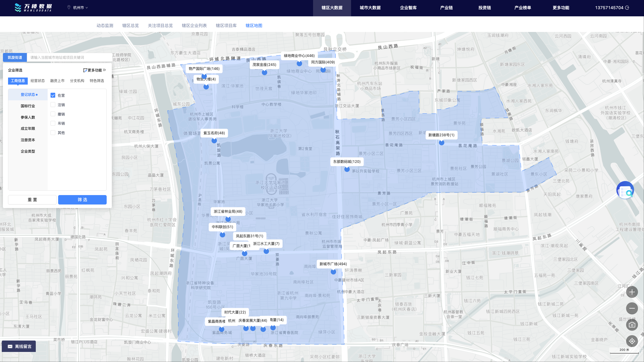Select 国标行业 filter category

[x=28, y=106]
